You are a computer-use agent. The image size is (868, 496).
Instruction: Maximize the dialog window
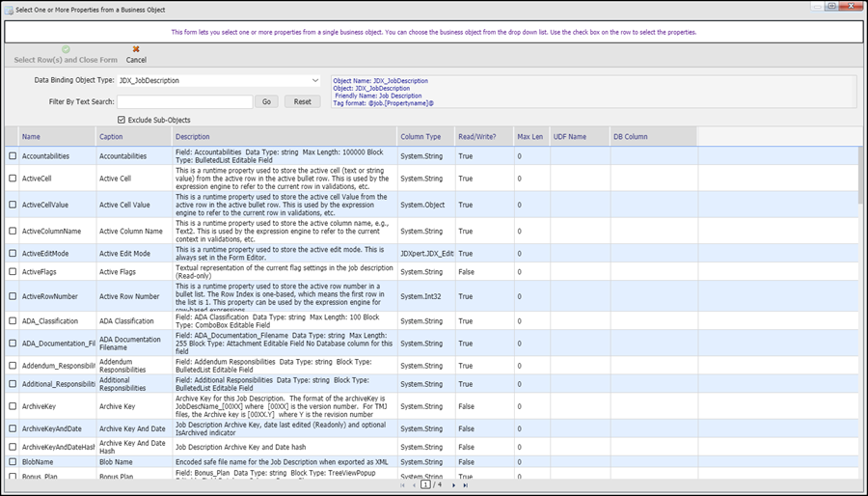coord(830,7)
